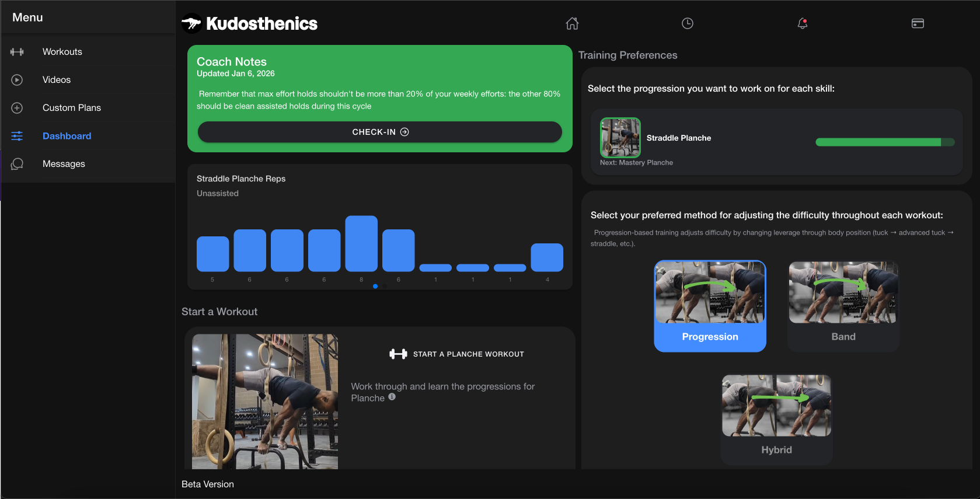Click the last chart bar with 4 reps

coord(547,257)
